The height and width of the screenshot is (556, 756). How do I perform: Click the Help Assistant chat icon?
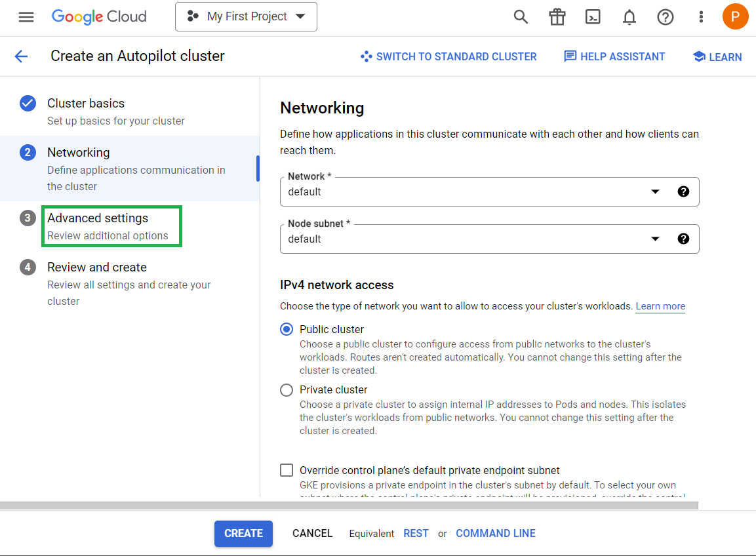(x=570, y=56)
